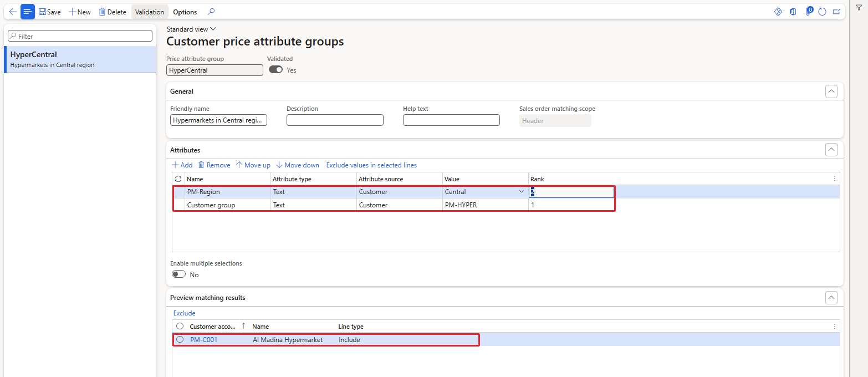Click the Rank cell with value 1
The image size is (868, 377).
[x=571, y=205]
